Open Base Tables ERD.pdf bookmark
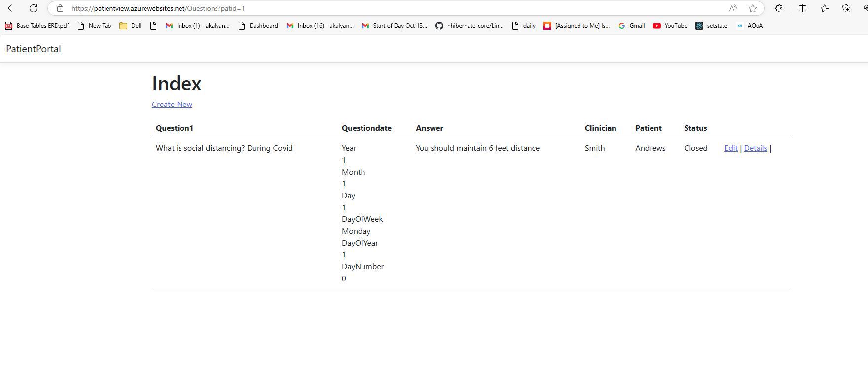Screen dimensions: 868x386 point(37,26)
